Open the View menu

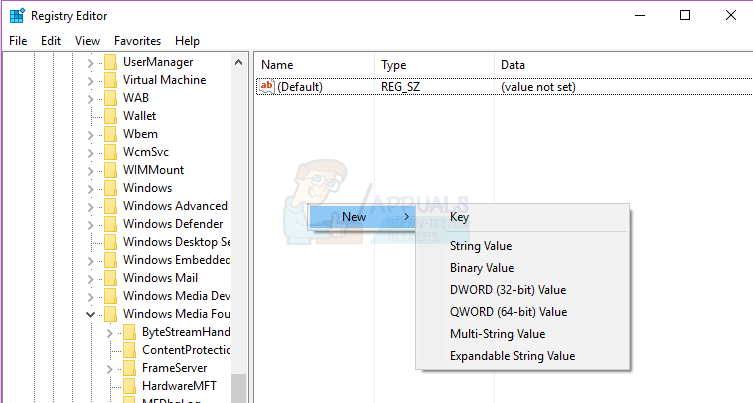(x=87, y=41)
